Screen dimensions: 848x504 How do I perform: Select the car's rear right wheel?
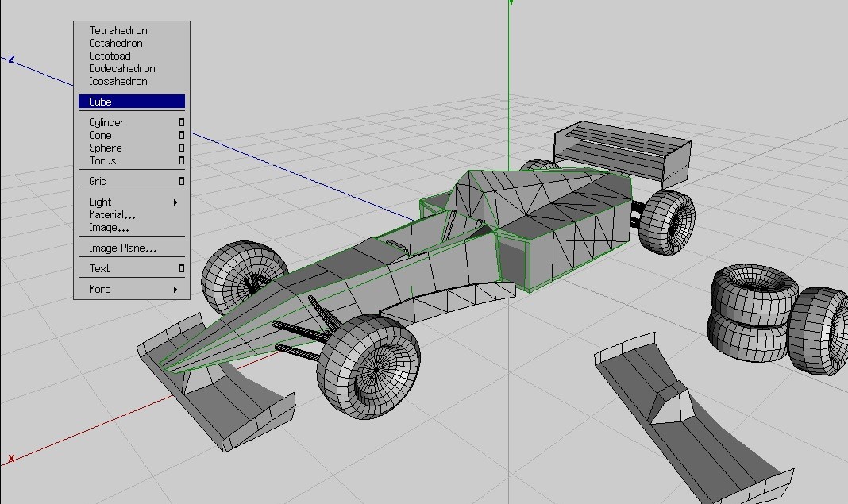[x=666, y=222]
